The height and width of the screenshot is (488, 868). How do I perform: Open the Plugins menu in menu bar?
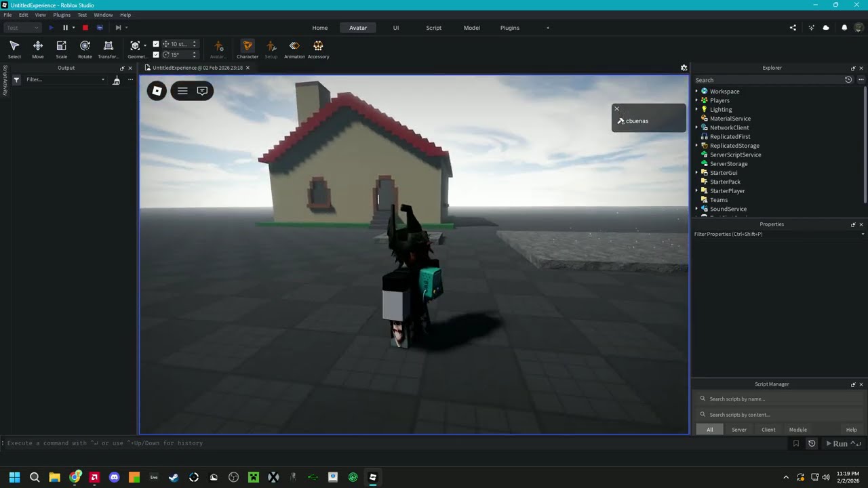(x=62, y=15)
